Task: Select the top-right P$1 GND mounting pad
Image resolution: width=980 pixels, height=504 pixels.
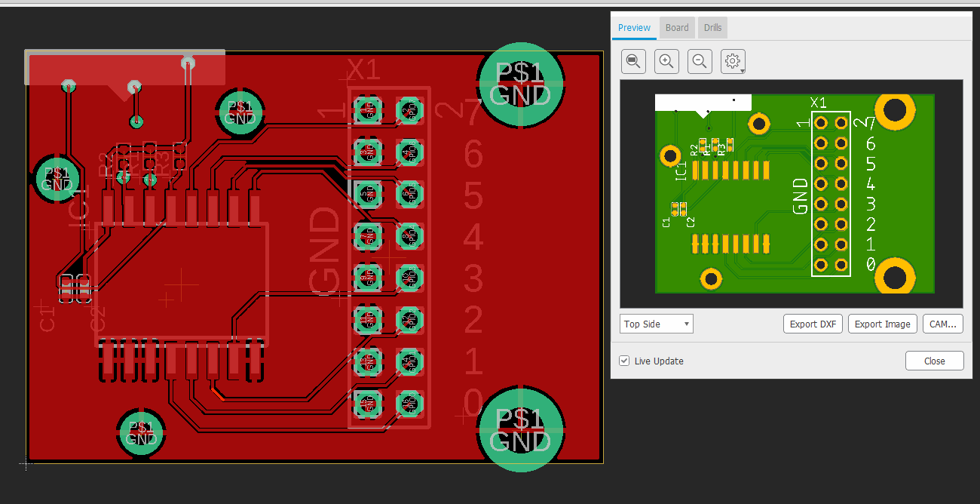Action: coord(521,83)
